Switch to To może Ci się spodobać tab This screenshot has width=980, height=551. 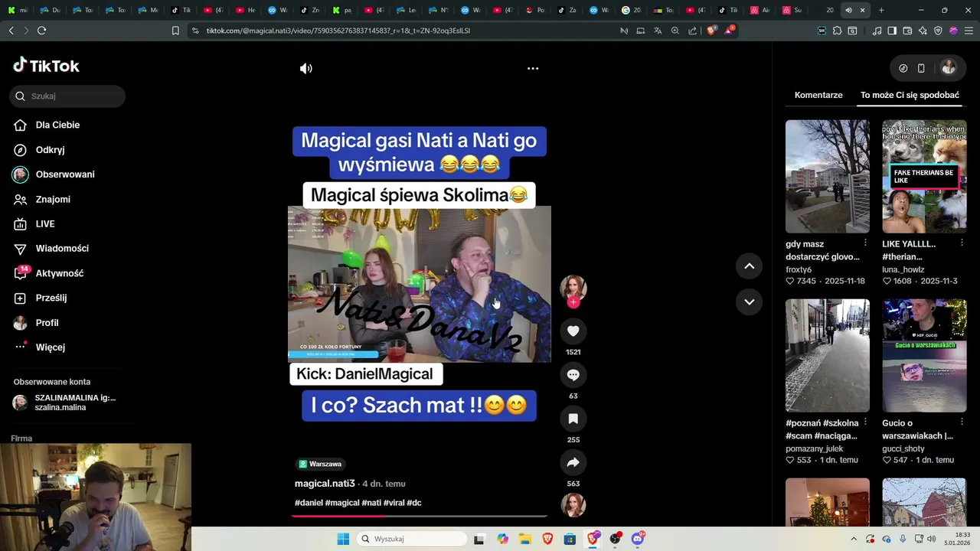[x=910, y=95]
